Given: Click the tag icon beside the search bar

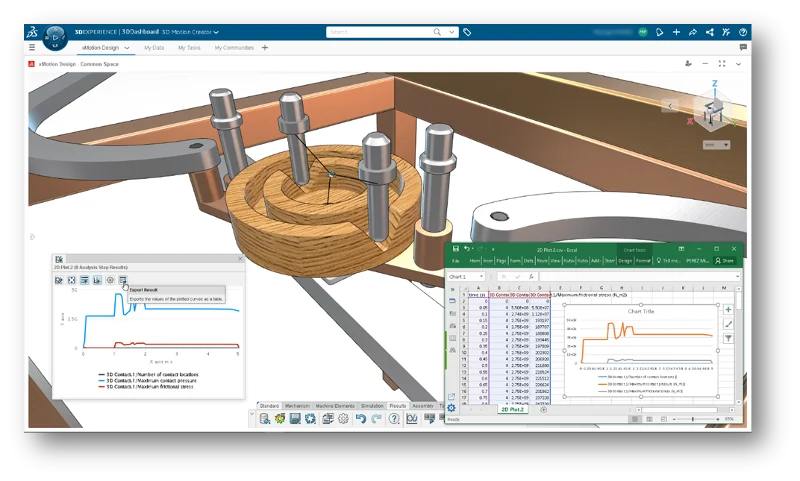Looking at the screenshot, I should [468, 32].
